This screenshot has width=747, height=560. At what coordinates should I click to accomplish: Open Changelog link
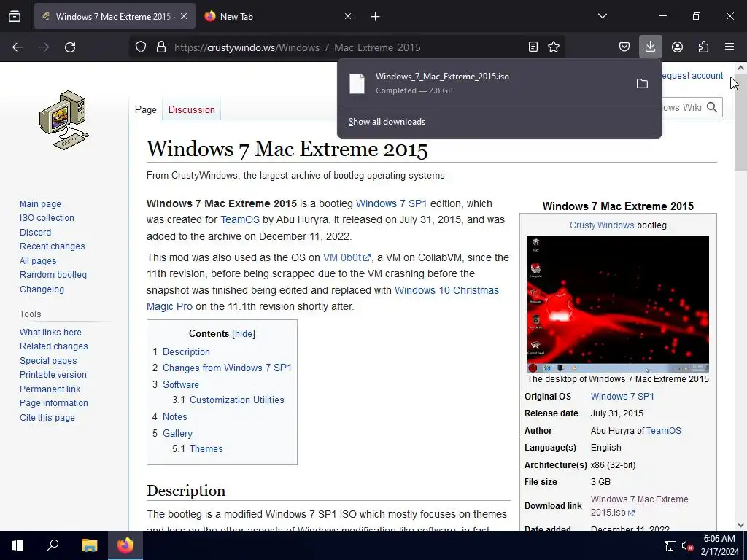point(42,289)
